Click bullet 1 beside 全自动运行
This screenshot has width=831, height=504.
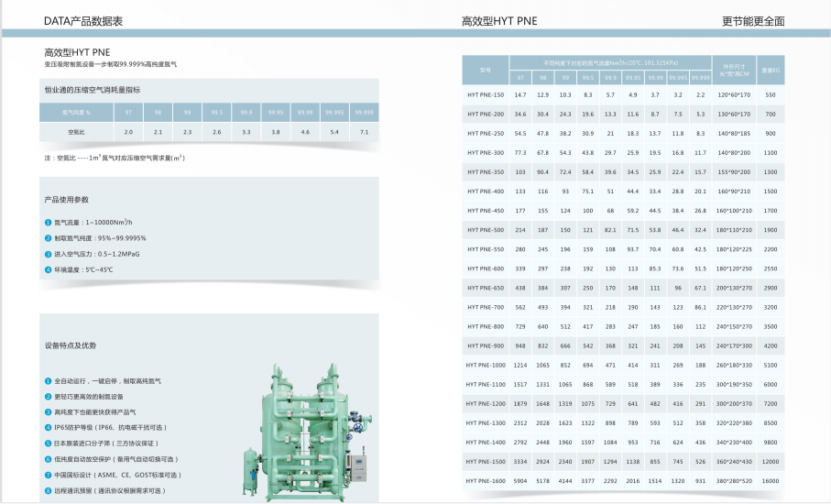pyautogui.click(x=49, y=380)
